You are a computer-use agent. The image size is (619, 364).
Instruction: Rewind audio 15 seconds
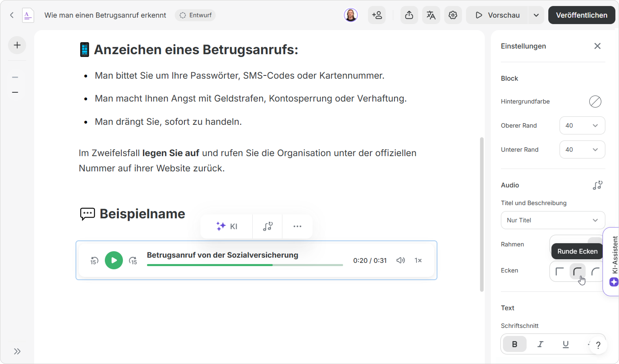pyautogui.click(x=94, y=260)
